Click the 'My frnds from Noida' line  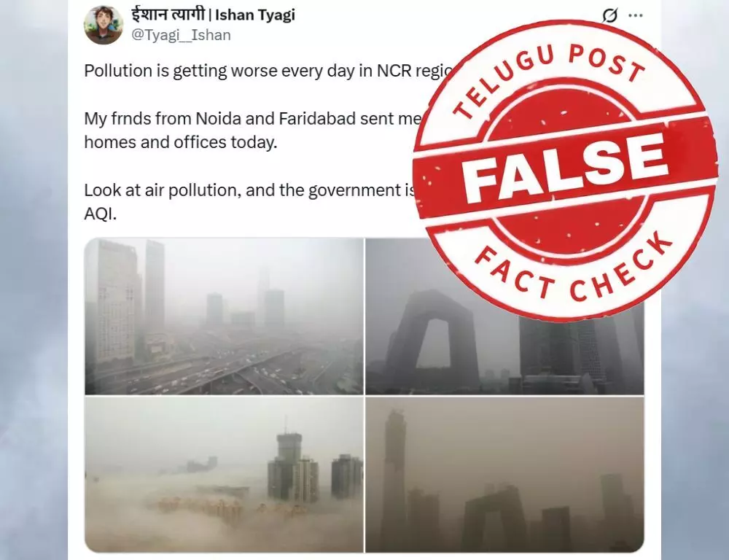point(252,119)
